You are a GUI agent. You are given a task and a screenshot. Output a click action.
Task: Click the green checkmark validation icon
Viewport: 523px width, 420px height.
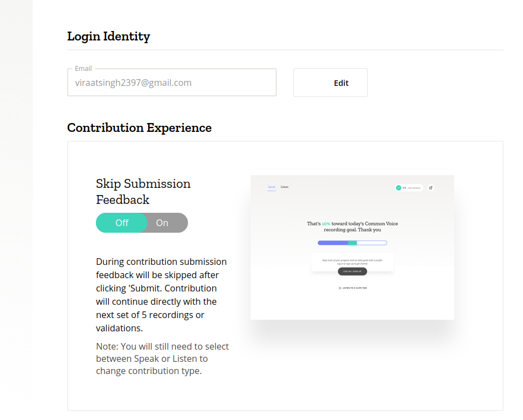tap(398, 188)
